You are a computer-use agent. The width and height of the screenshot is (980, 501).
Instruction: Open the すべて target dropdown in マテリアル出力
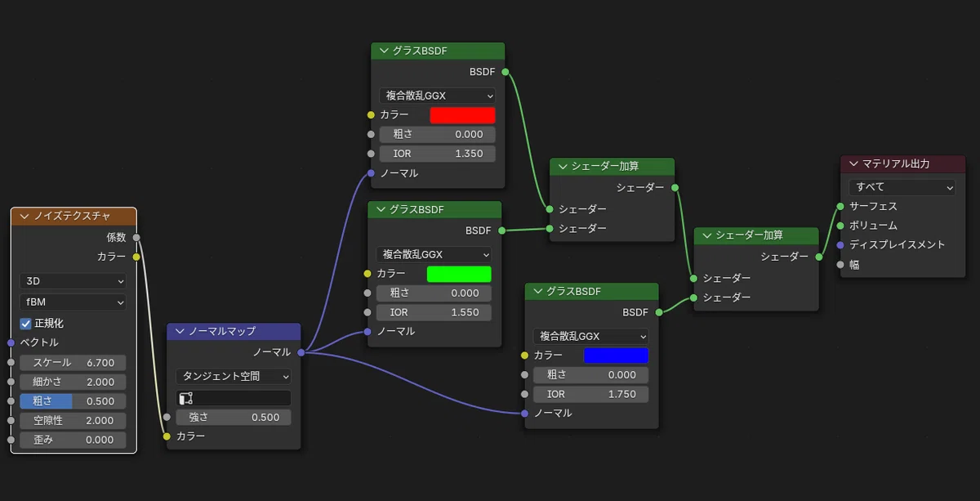click(x=902, y=187)
